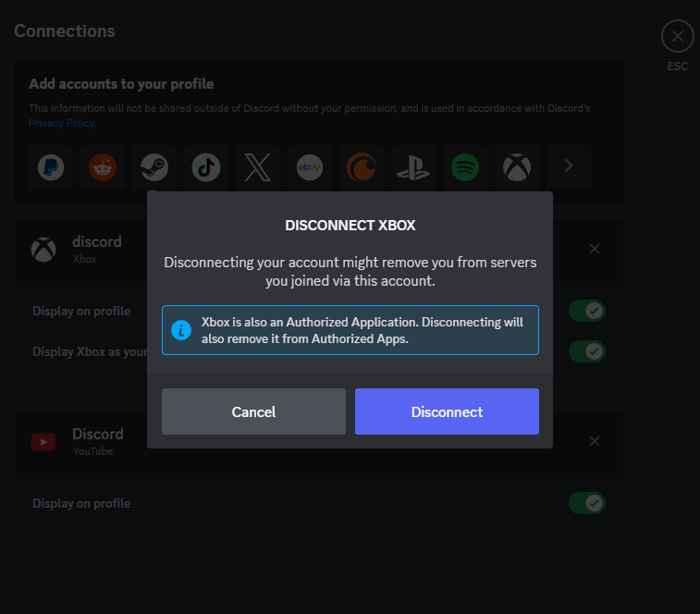Confirm with the Disconnect button
This screenshot has width=700, height=614.
(x=447, y=411)
